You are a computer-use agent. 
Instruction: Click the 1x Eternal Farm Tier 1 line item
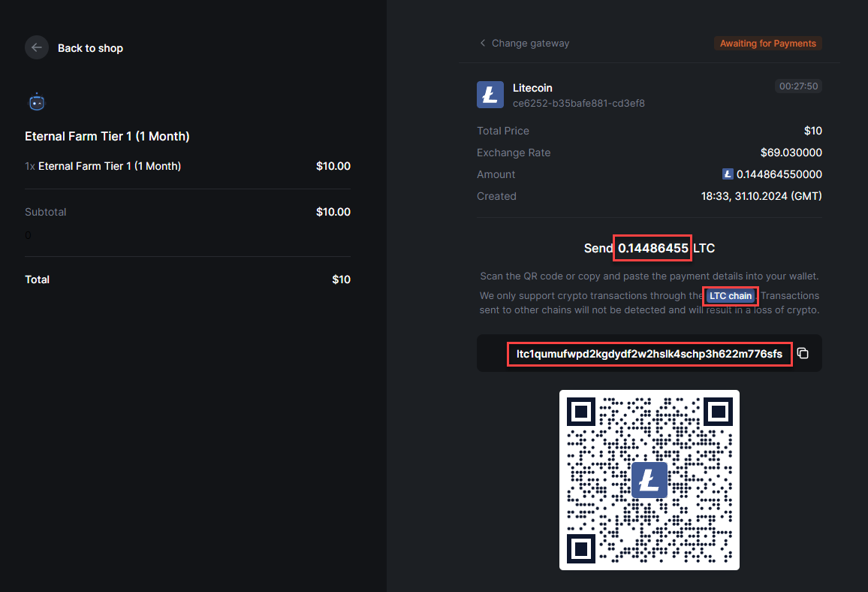(x=103, y=166)
